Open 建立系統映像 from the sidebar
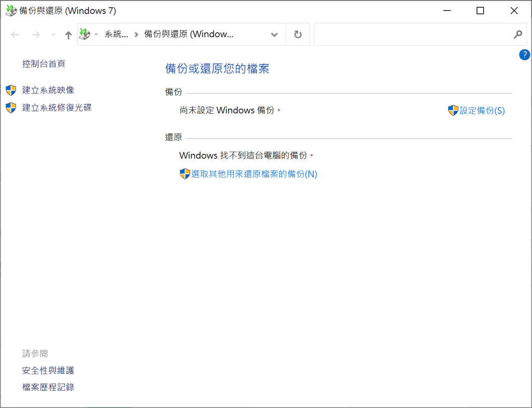The height and width of the screenshot is (408, 532). [x=48, y=90]
